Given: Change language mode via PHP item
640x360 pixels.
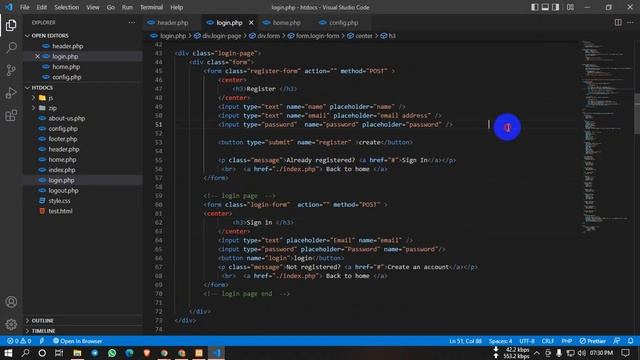Looking at the screenshot, I should (567, 341).
